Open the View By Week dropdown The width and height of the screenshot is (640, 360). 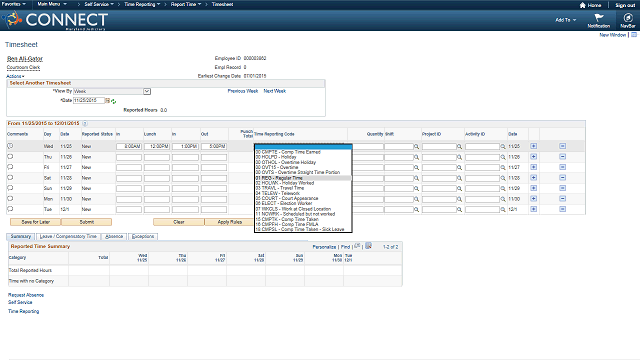click(112, 91)
